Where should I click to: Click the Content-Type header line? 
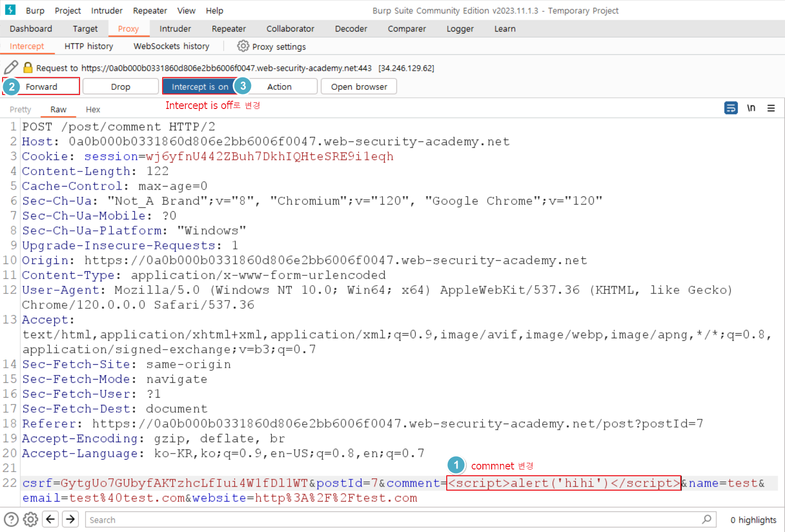coord(204,275)
